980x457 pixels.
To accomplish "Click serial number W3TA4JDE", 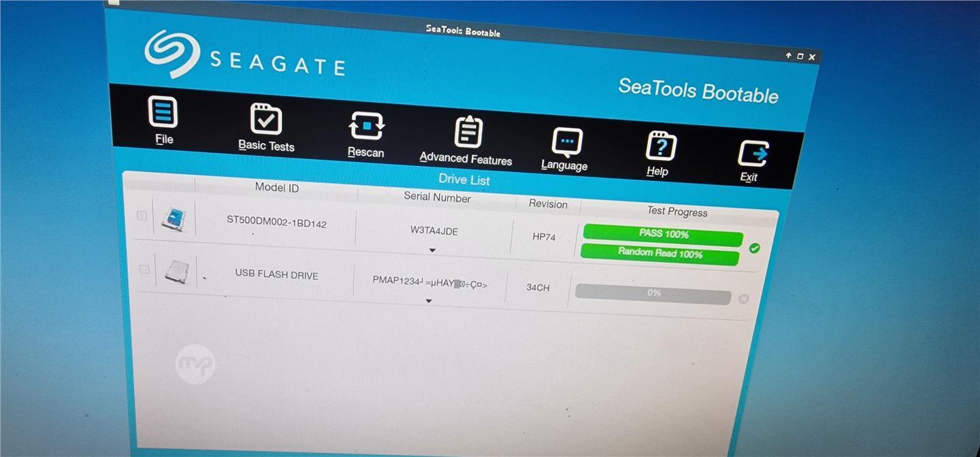I will click(x=434, y=231).
